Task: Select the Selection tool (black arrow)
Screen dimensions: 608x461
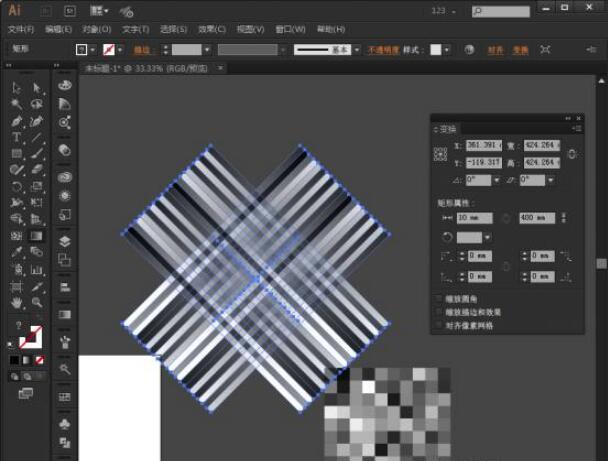Action: (x=16, y=88)
